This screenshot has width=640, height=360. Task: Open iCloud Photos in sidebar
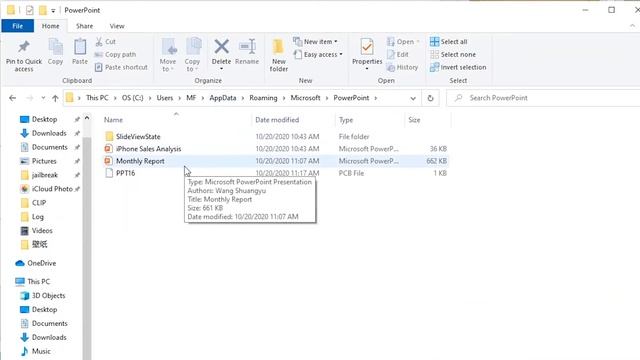click(52, 189)
